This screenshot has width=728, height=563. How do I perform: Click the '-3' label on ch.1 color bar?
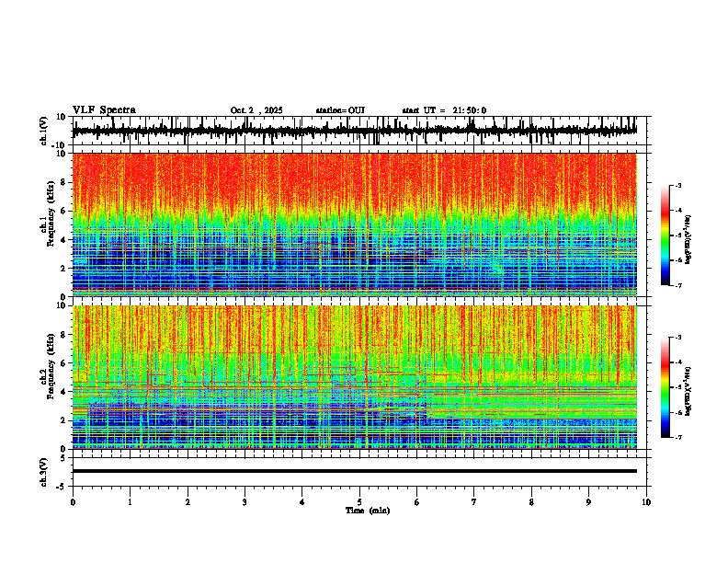tap(678, 185)
